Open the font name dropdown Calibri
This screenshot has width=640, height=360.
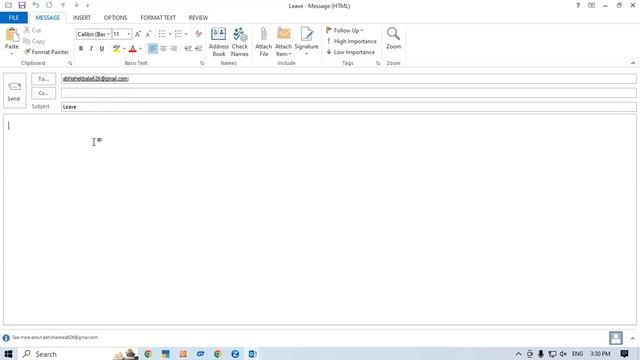108,34
